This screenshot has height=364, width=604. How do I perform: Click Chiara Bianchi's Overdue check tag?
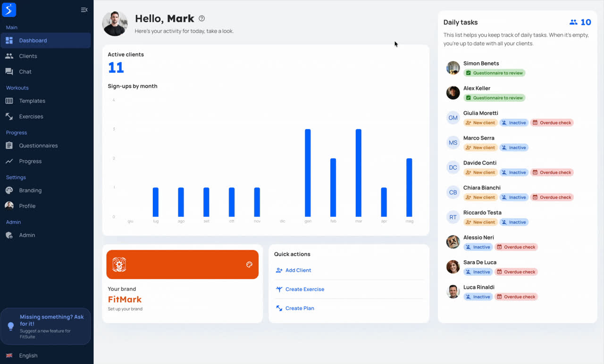pyautogui.click(x=552, y=198)
